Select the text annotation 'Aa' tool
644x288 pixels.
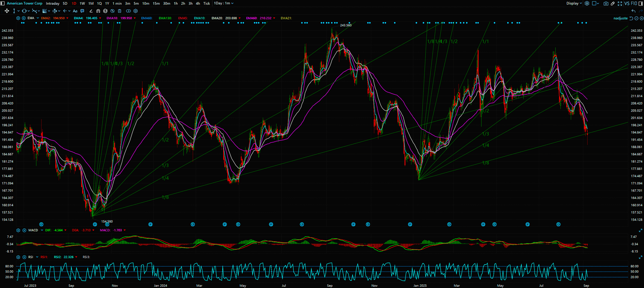pyautogui.click(x=75, y=11)
